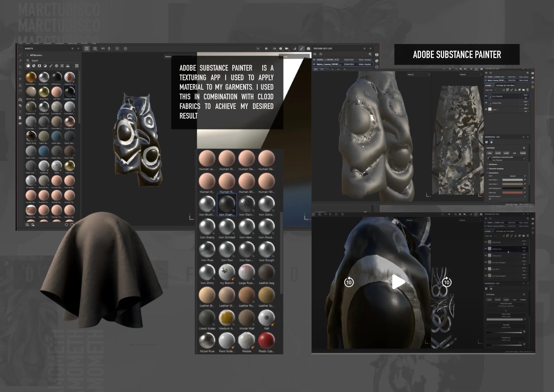Click the rough channel button in Material

(506, 153)
